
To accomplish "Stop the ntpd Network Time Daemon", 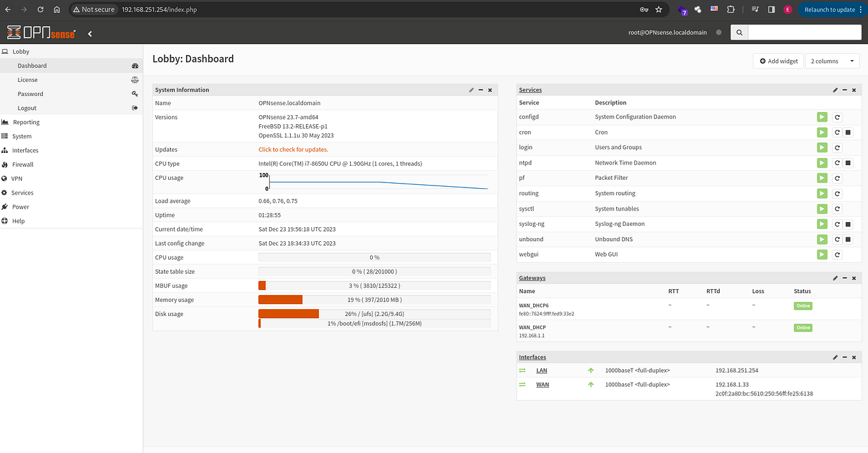I will tap(848, 163).
